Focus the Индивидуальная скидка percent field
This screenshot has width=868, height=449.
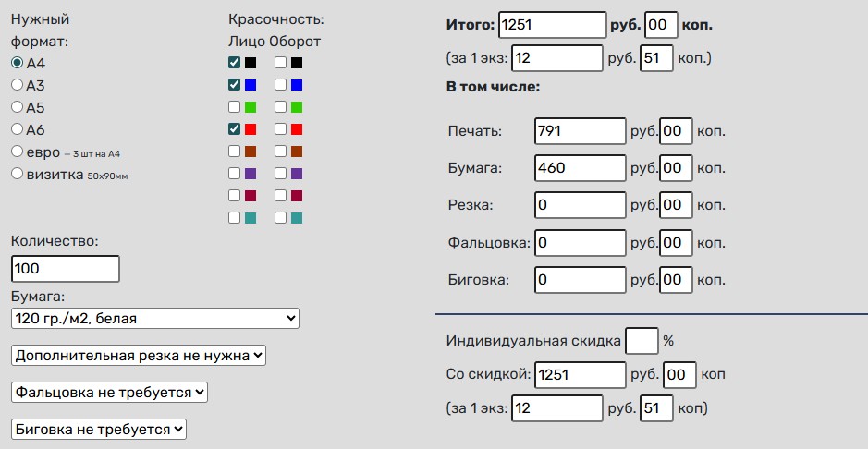642,340
